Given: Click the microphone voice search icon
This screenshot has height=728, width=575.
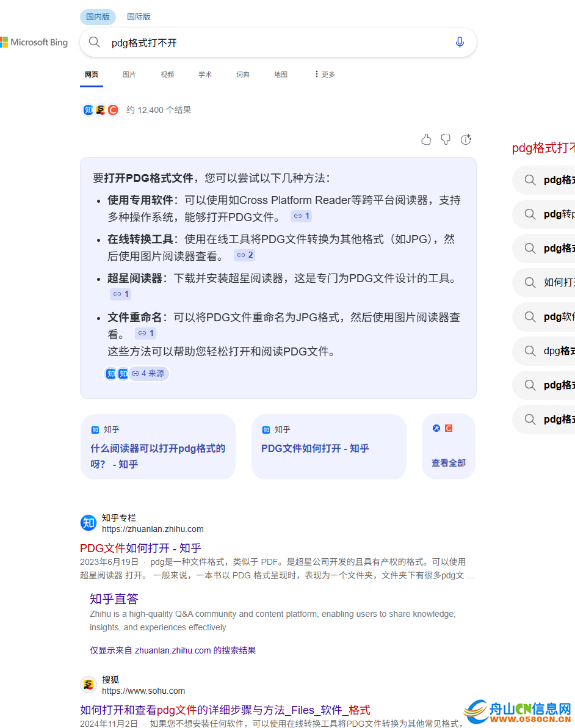Looking at the screenshot, I should 460,42.
